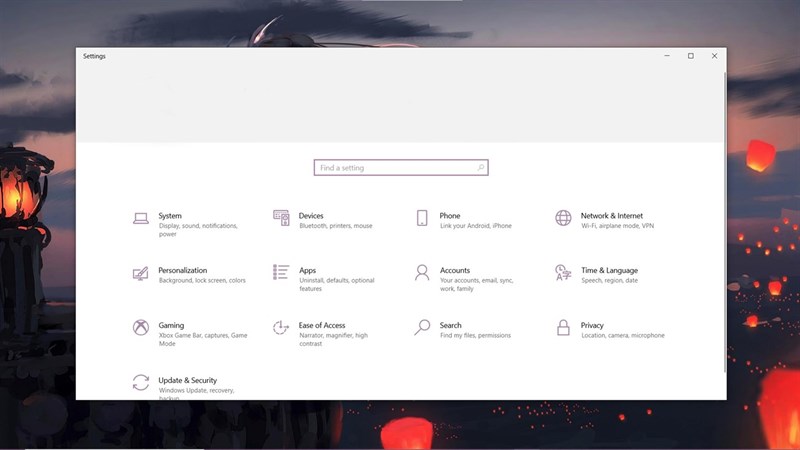Viewport: 800px width, 450px height.
Task: Click the magnifier icon inside the search box
Action: [480, 167]
